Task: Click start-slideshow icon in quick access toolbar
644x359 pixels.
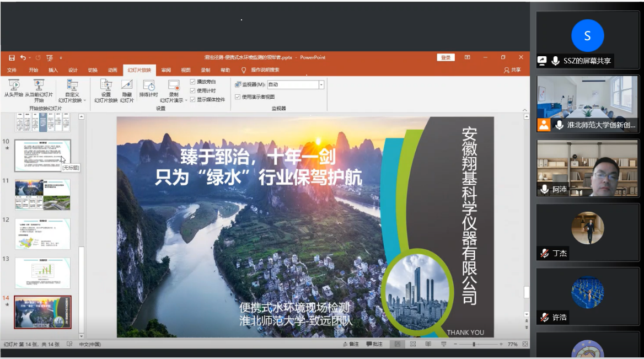Action: point(50,58)
